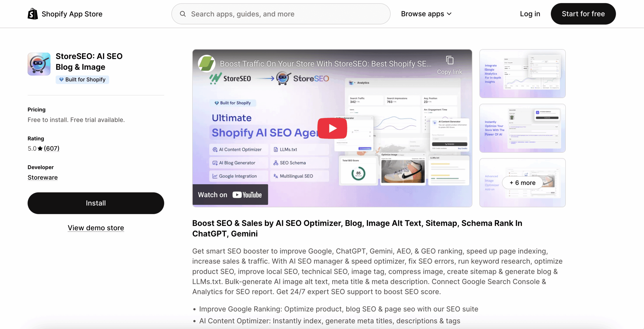Image resolution: width=644 pixels, height=329 pixels.
Task: Click Start for free
Action: 583,14
